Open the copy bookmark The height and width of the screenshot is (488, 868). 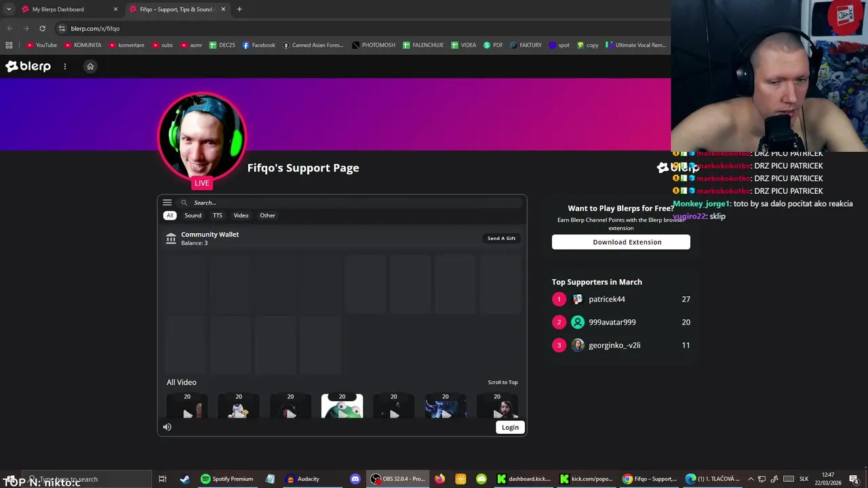pos(588,45)
